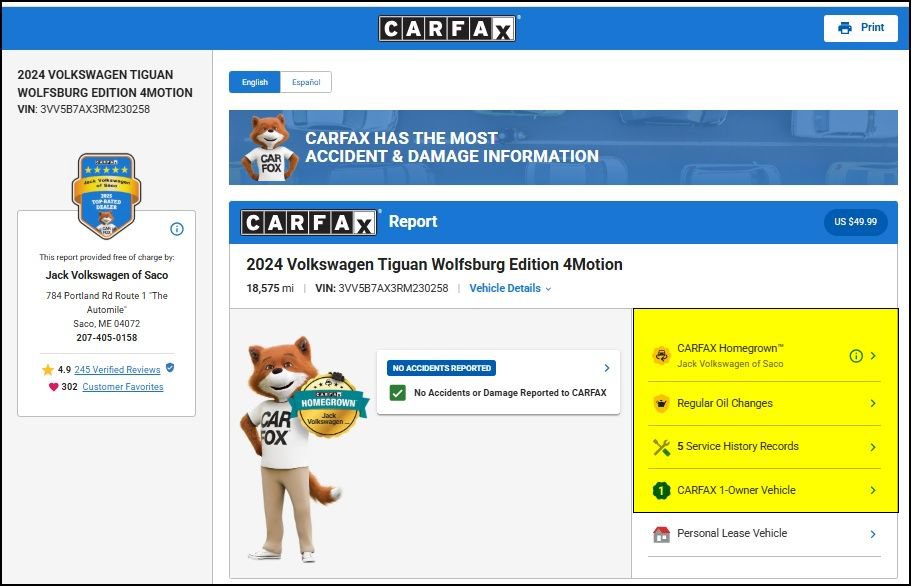Click the wrench and screwdriver service icon
911x586 pixels.
click(x=661, y=447)
